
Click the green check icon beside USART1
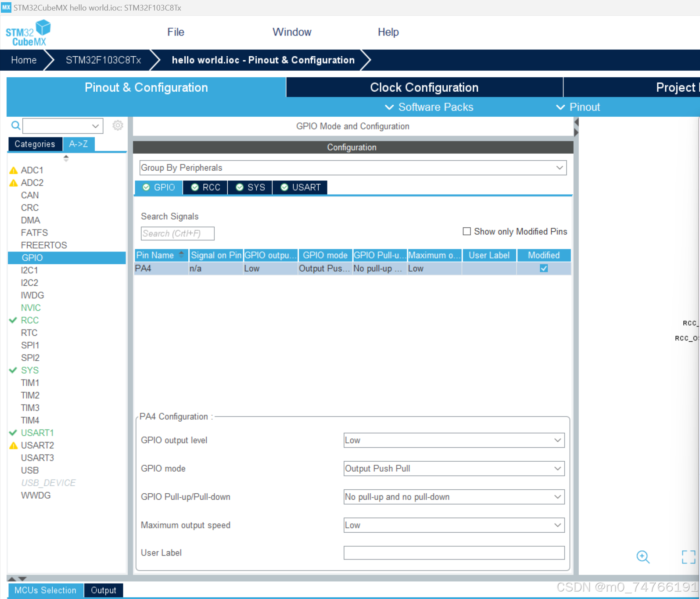pos(13,433)
